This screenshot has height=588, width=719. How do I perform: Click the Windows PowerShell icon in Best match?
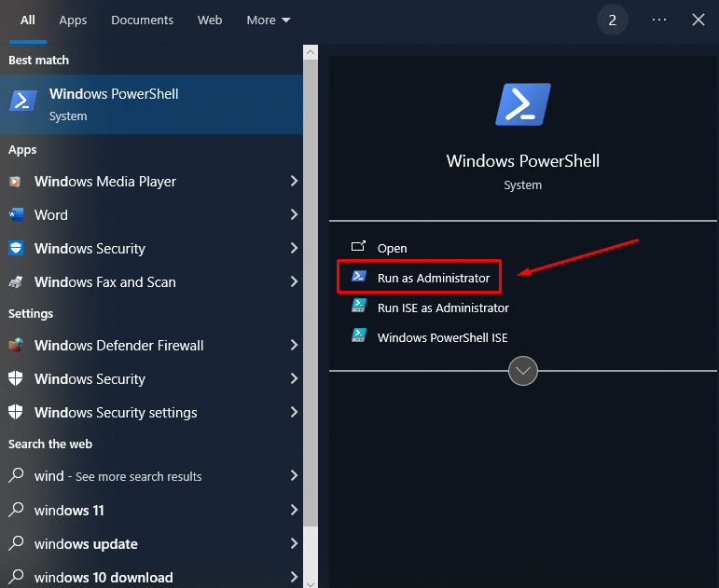tap(23, 101)
